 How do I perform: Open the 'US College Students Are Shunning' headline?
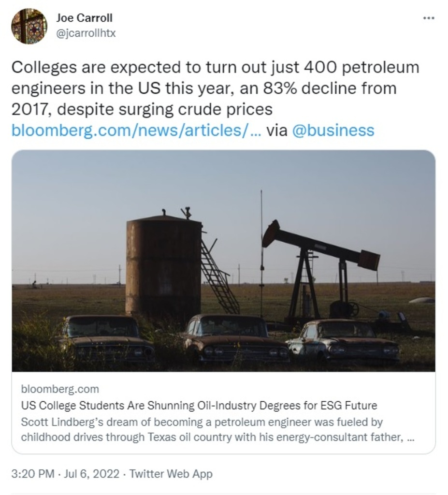(199, 405)
